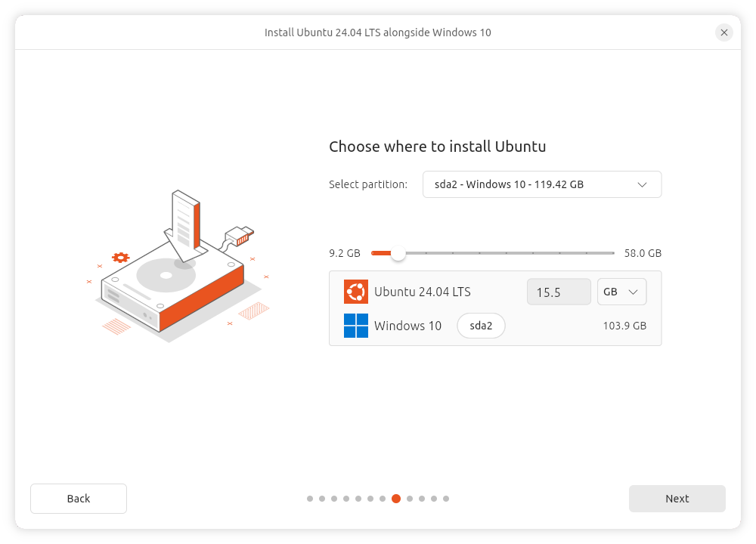Click the last page indicator dot
The image size is (756, 544).
click(446, 499)
